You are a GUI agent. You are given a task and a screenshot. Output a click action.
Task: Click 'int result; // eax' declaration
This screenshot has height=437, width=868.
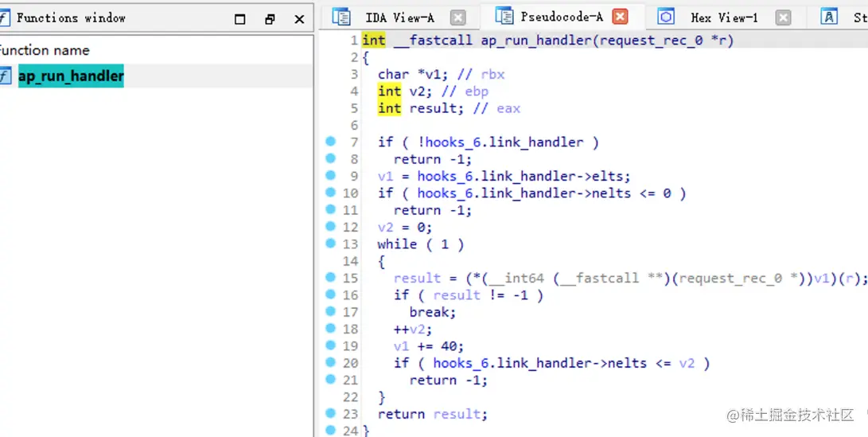[x=449, y=108]
